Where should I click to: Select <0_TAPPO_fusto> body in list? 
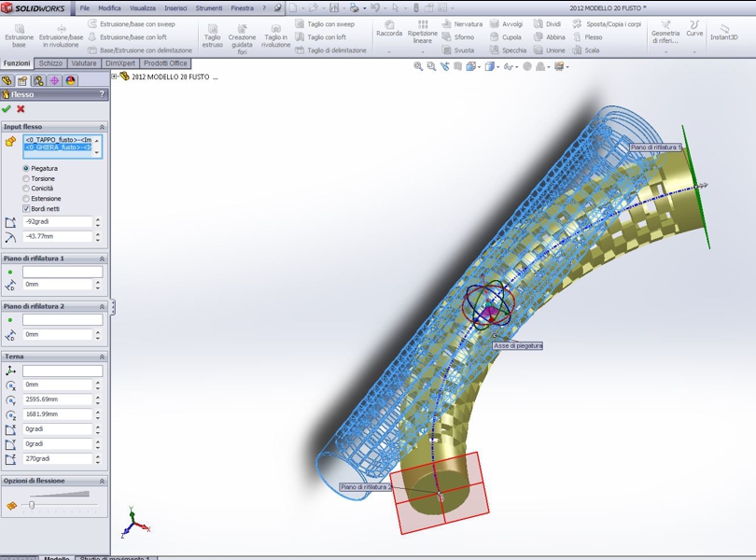pyautogui.click(x=59, y=140)
